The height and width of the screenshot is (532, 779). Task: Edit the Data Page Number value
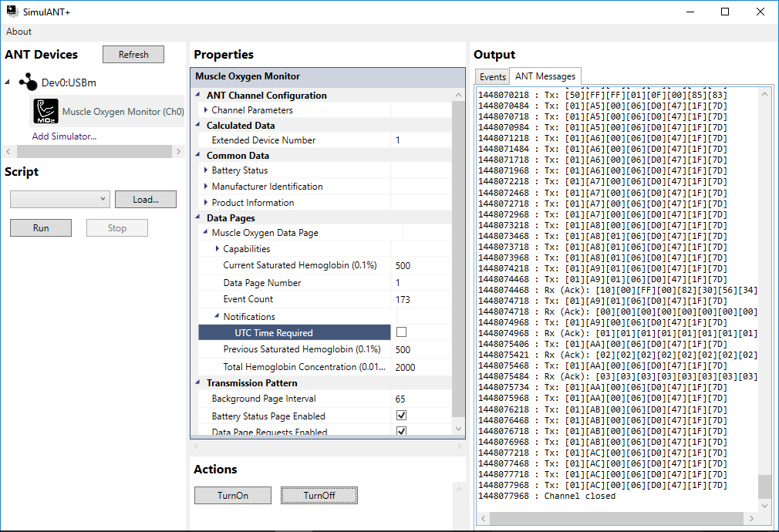421,283
